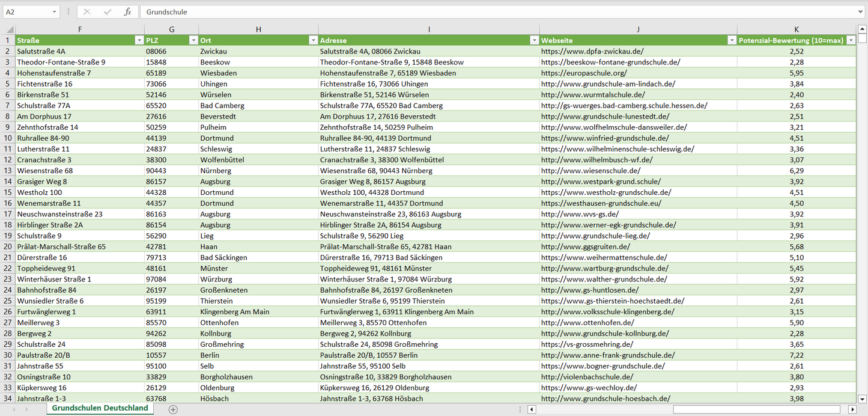Click the horizontal scrollbar right arrow
868x416 pixels.
[x=852, y=409]
